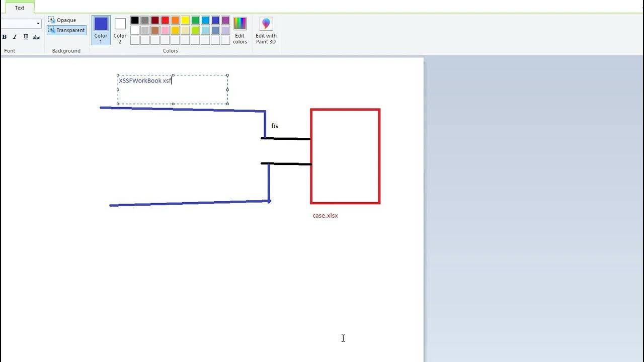Click the 'case.xlsx' label on canvas

point(325,215)
